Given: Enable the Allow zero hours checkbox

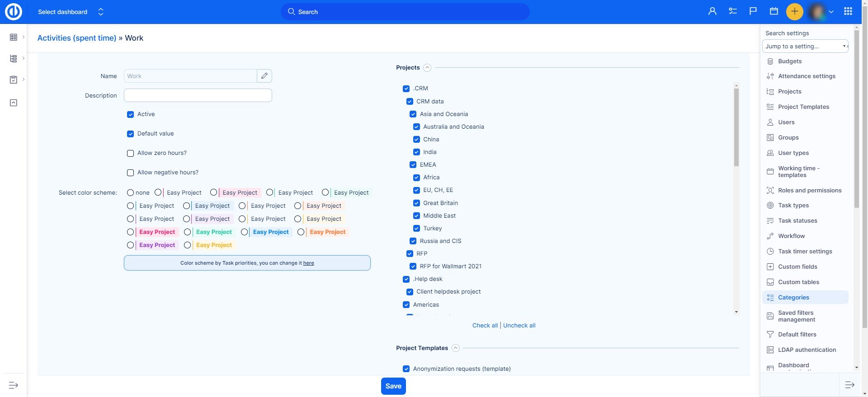Looking at the screenshot, I should 131,154.
